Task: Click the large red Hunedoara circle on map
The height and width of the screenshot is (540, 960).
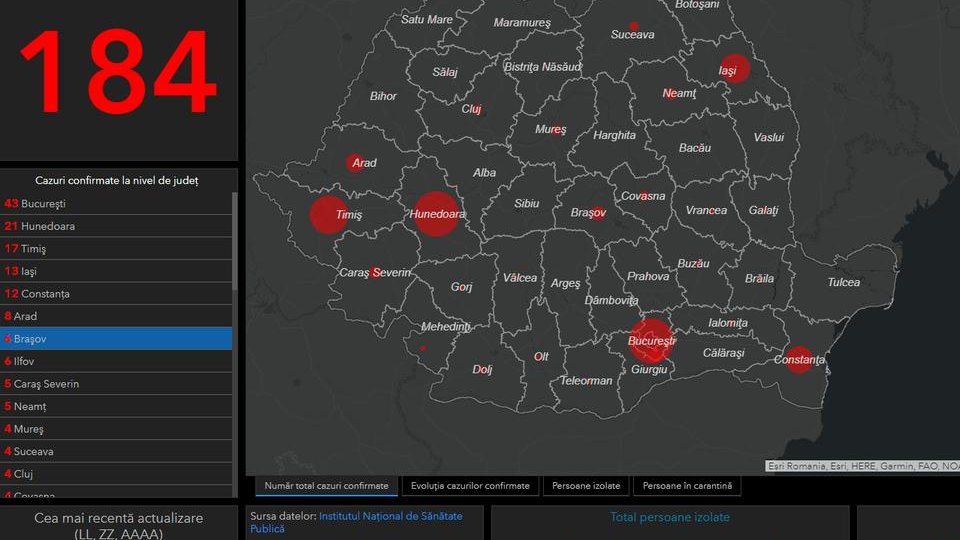Action: click(x=436, y=214)
